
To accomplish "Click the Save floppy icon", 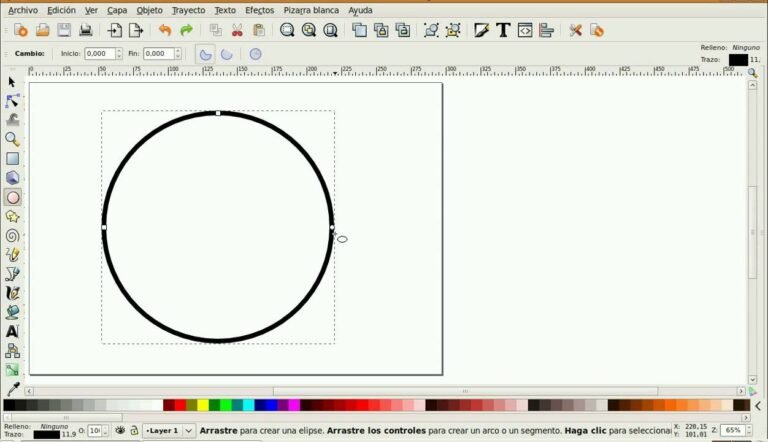I will (64, 30).
